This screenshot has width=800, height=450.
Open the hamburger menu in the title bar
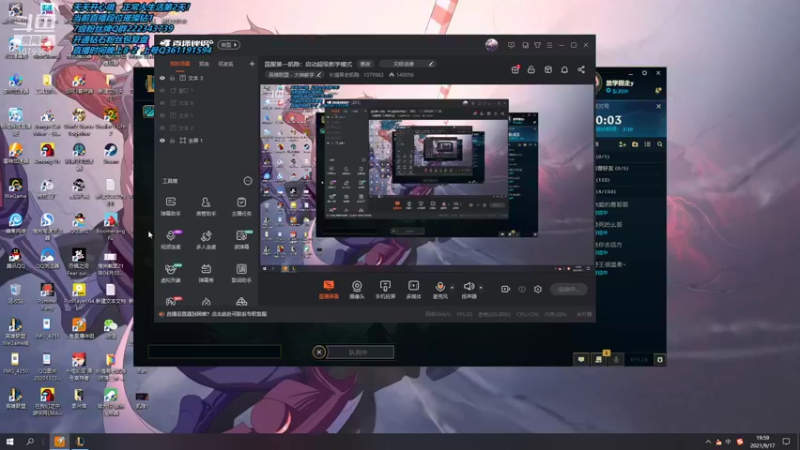click(x=549, y=45)
